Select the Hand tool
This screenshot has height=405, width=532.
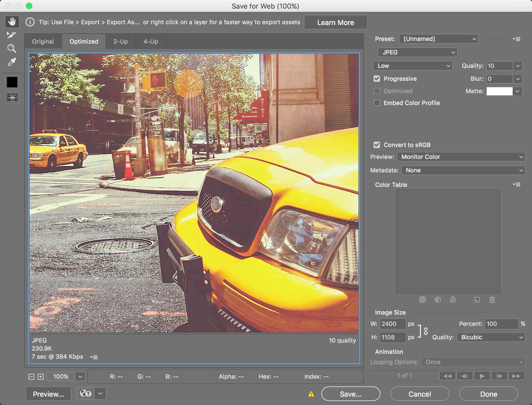click(x=12, y=22)
